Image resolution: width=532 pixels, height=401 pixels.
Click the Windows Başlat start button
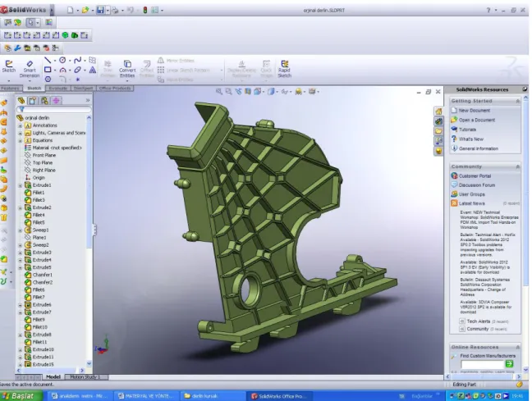(21, 396)
